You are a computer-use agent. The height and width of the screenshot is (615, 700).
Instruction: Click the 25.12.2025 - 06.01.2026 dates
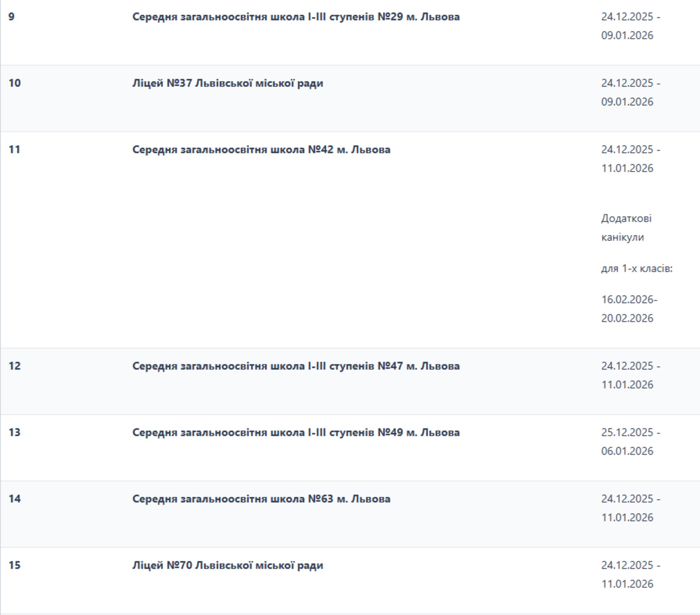pyautogui.click(x=630, y=442)
